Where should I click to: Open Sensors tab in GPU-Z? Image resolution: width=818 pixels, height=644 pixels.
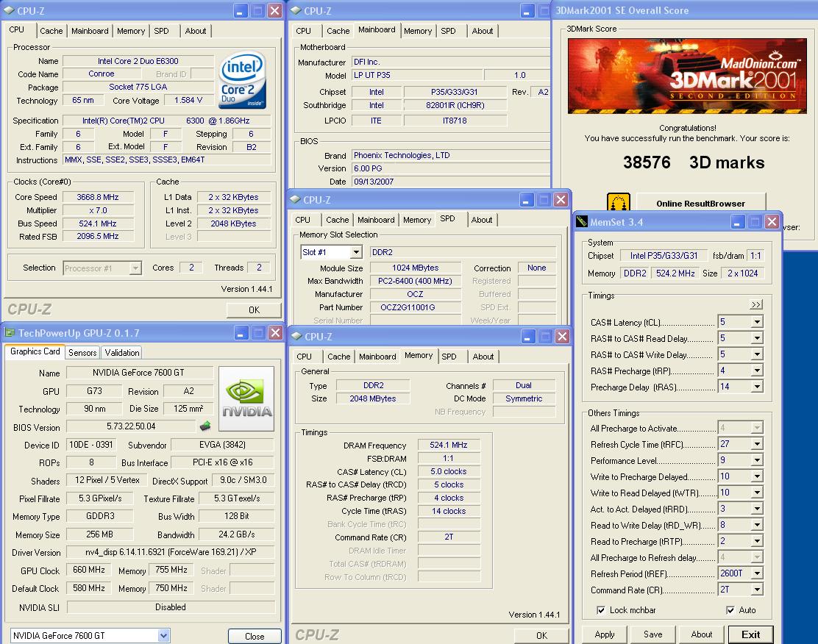(82, 352)
